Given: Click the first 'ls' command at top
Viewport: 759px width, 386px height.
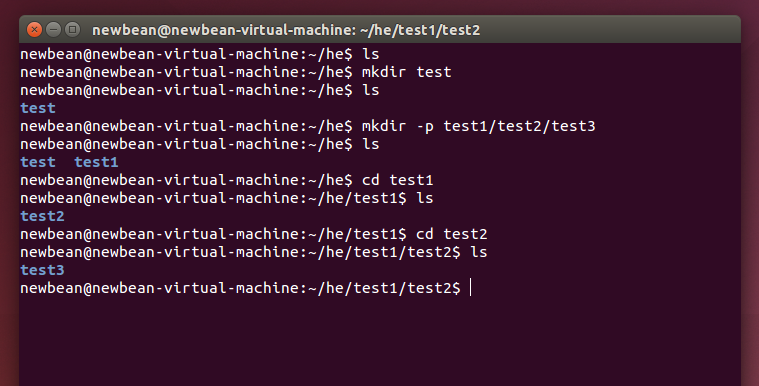Looking at the screenshot, I should tap(371, 54).
